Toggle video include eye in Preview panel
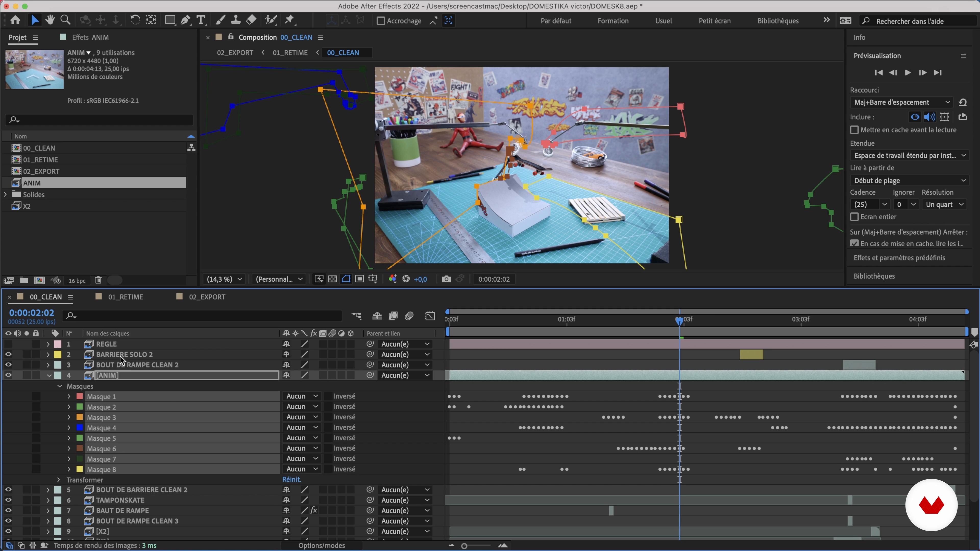980x551 pixels. (x=915, y=117)
